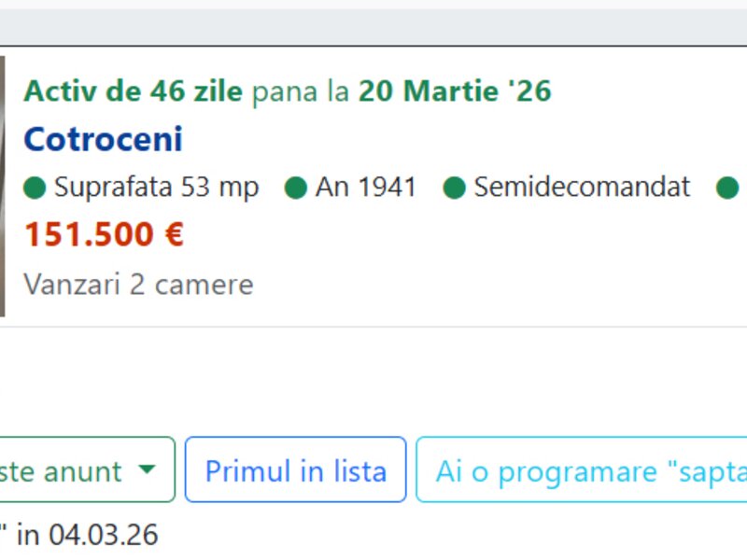
Task: Click the Suprafata 53 mp label
Action: tap(156, 188)
